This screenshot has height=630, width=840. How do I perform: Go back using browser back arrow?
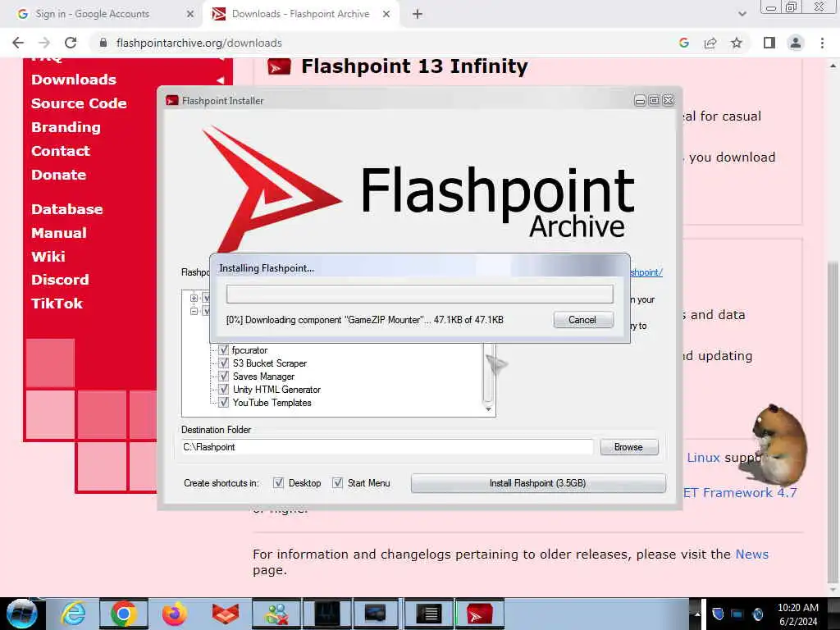pos(18,43)
